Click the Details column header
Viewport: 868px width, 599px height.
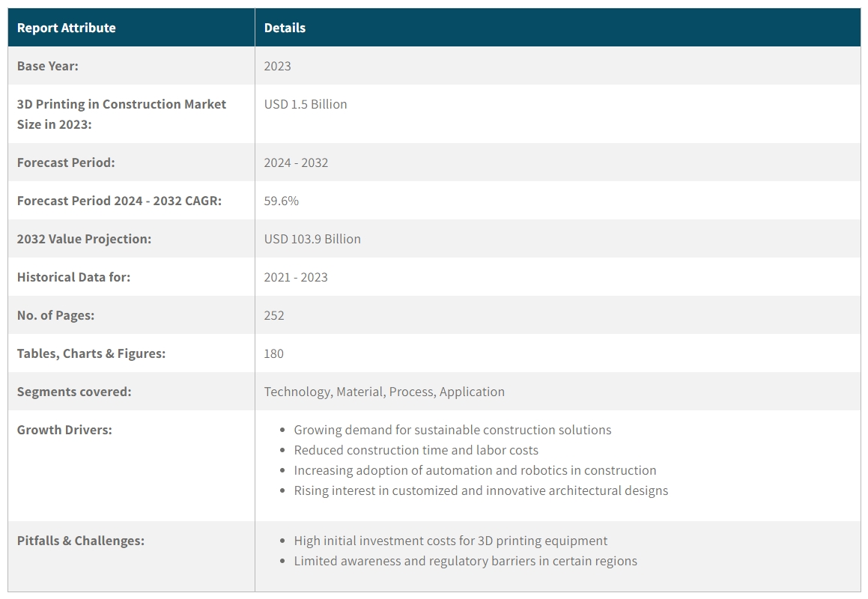[x=285, y=28]
